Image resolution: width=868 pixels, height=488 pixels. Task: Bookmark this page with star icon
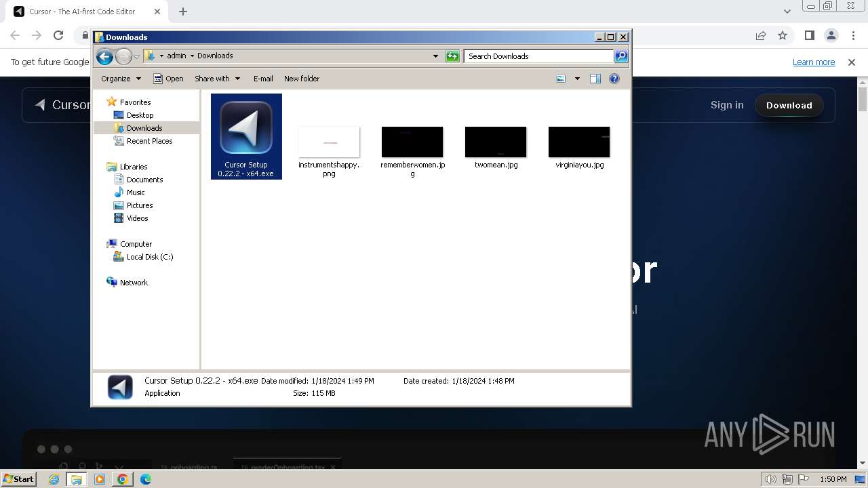(783, 35)
